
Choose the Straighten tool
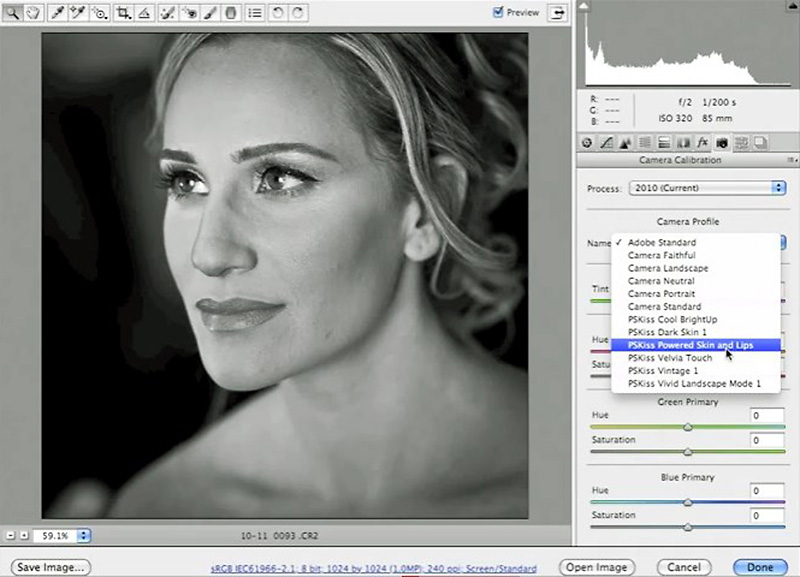145,13
